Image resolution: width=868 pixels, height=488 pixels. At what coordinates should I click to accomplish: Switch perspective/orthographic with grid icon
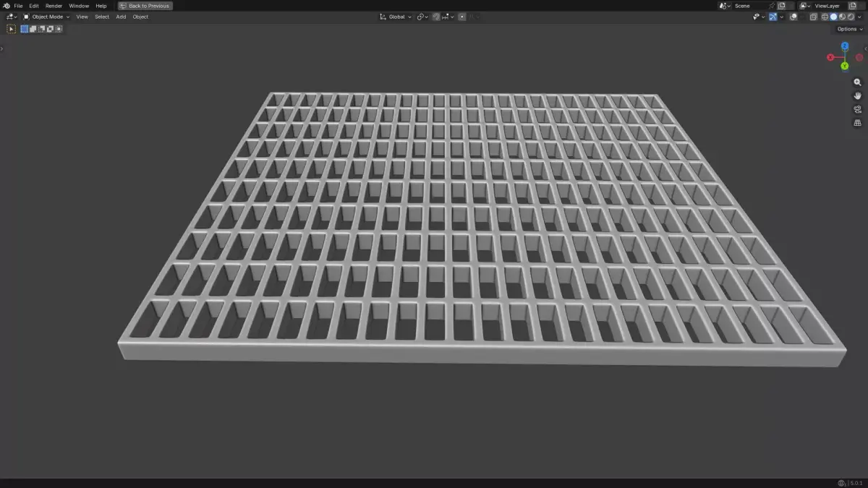pos(858,123)
